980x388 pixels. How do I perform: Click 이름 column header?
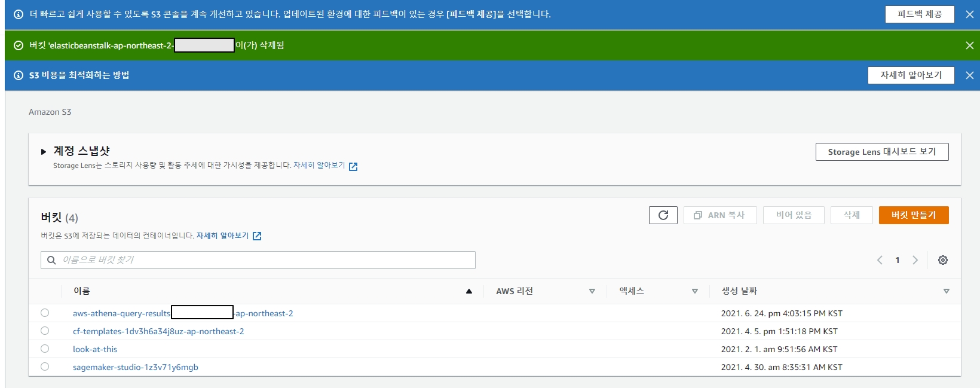point(82,291)
